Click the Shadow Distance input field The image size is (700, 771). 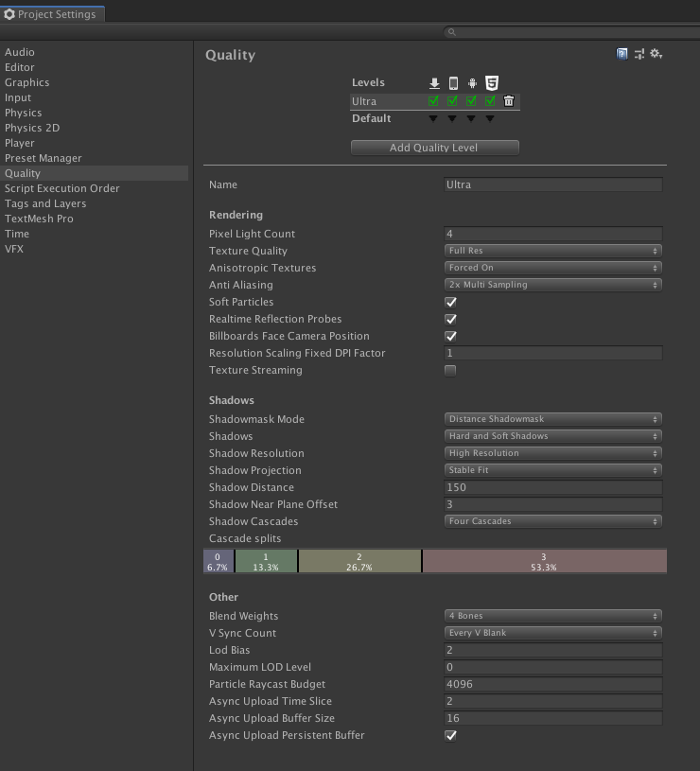[552, 487]
